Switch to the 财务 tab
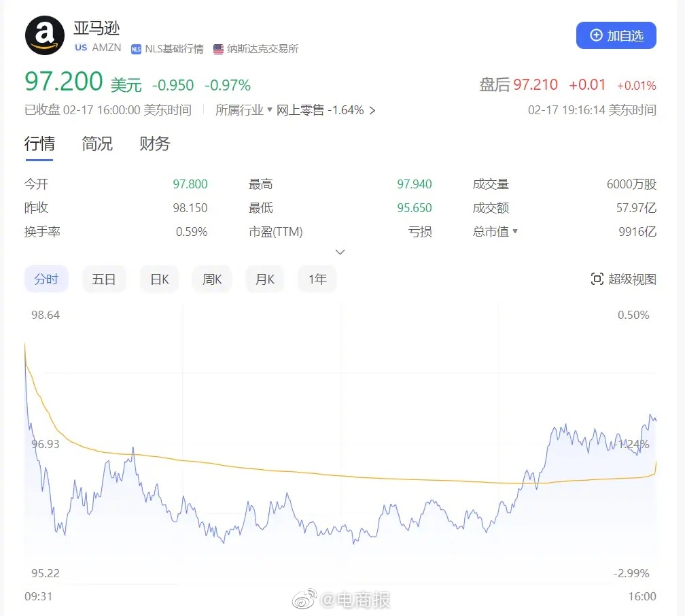685x616 pixels. 155,143
